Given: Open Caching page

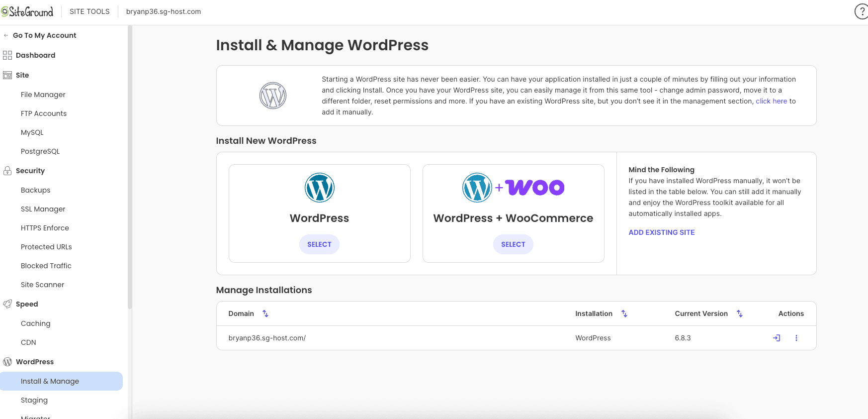Looking at the screenshot, I should coord(36,323).
